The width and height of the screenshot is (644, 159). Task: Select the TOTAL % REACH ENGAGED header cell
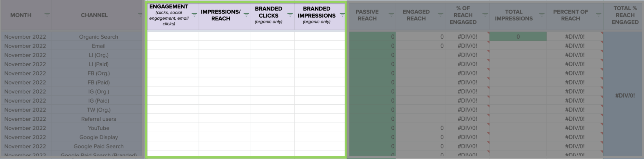pyautogui.click(x=625, y=15)
